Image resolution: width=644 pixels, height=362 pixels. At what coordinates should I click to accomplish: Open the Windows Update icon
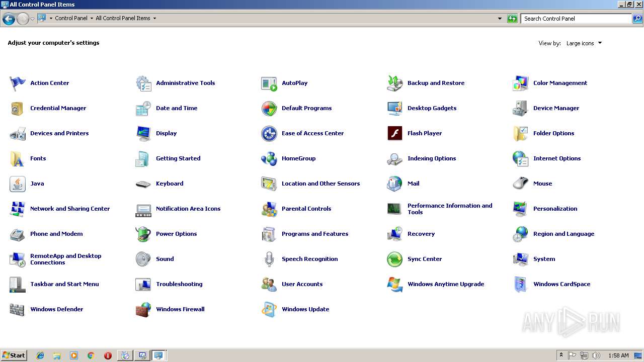coord(269,310)
